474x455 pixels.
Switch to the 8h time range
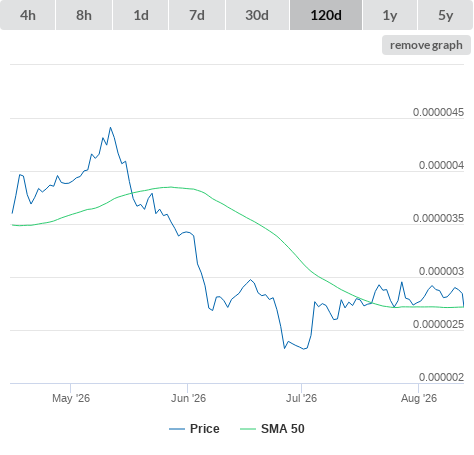coord(84,15)
